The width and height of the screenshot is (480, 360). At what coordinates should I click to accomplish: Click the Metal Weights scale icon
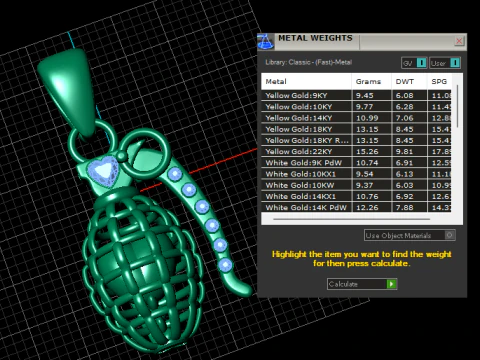(266, 42)
